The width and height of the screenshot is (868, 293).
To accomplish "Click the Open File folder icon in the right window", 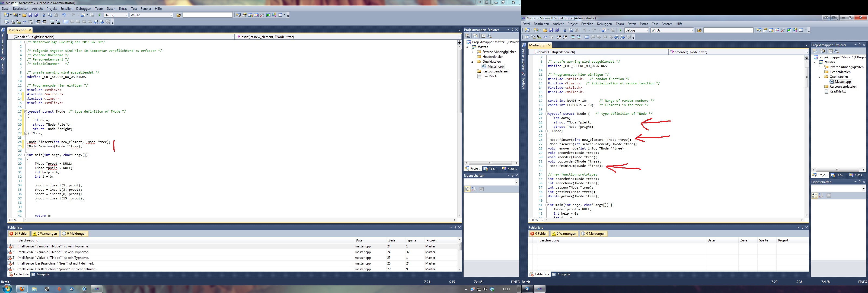I will point(545,30).
